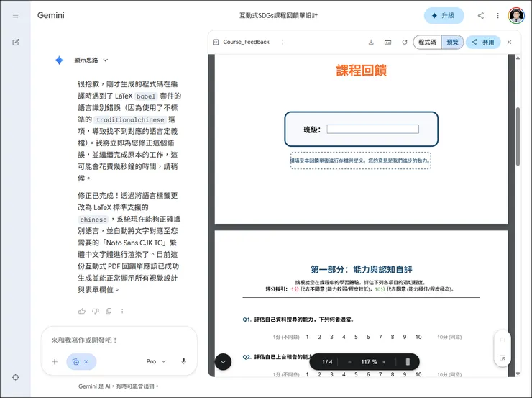Click the Course_Feedback file icon
532x398 pixels.
point(216,42)
